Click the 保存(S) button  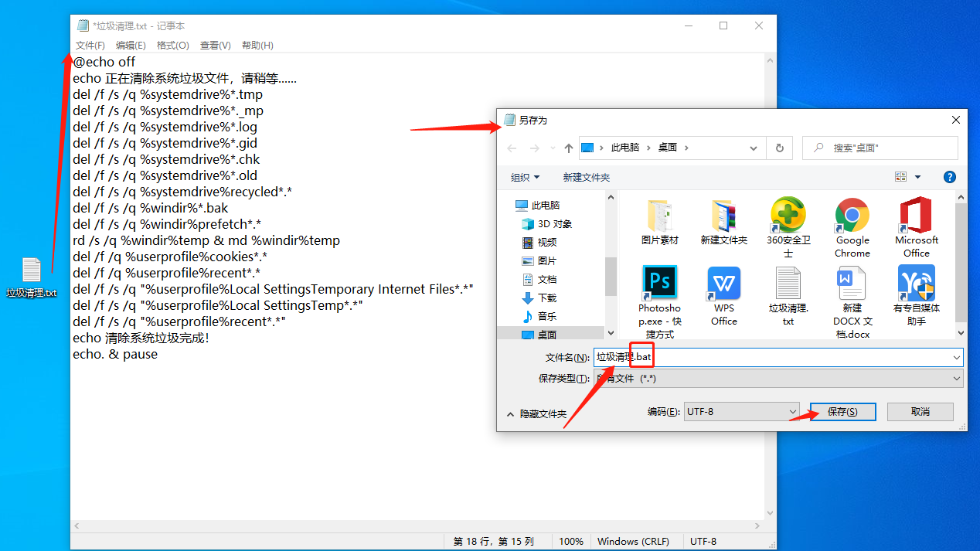(x=842, y=412)
